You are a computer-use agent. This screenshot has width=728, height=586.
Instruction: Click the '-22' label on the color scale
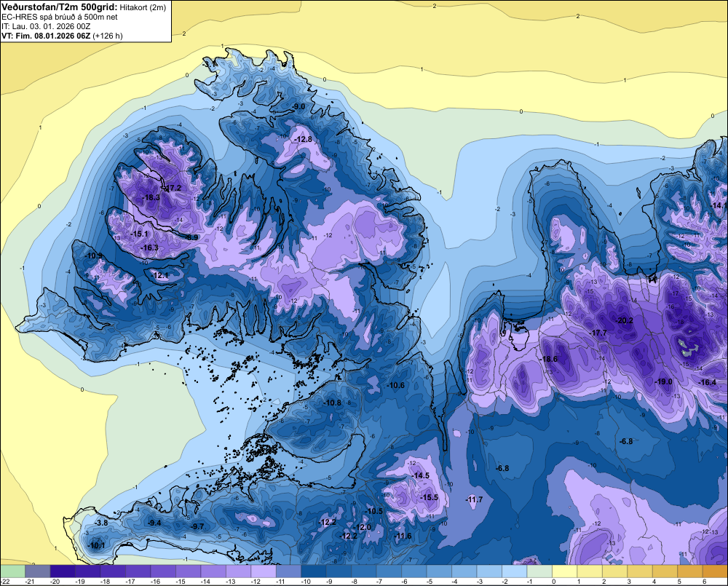tap(5, 582)
